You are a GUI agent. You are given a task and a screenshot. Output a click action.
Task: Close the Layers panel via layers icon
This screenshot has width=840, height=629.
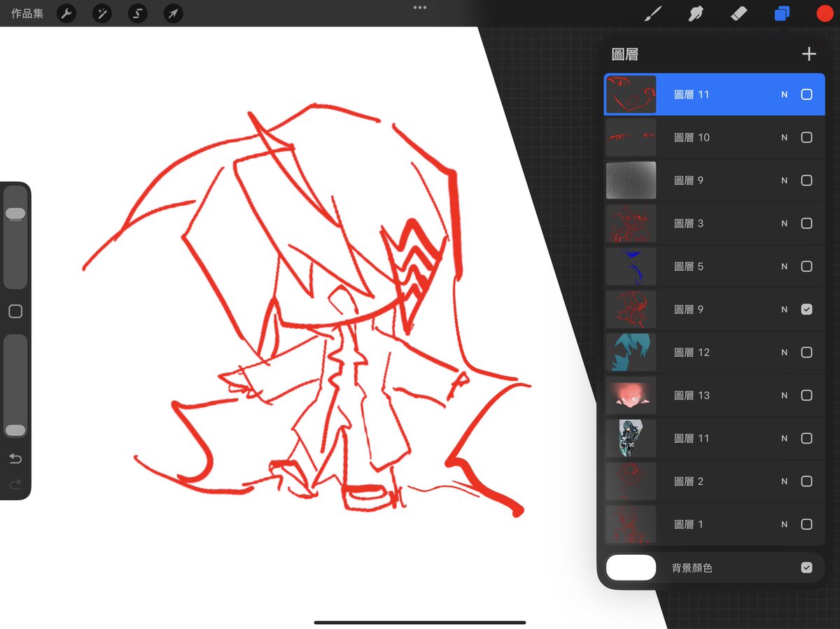(782, 13)
